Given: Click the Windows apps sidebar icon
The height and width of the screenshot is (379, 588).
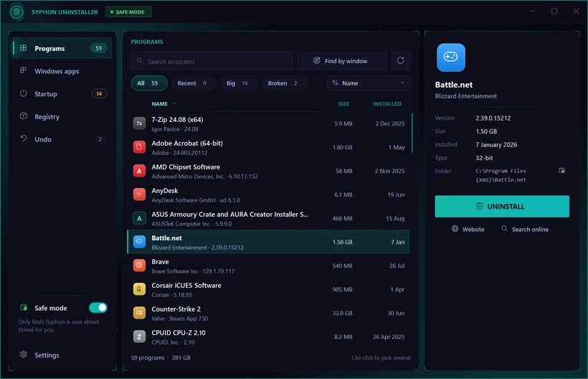Looking at the screenshot, I should [x=23, y=70].
